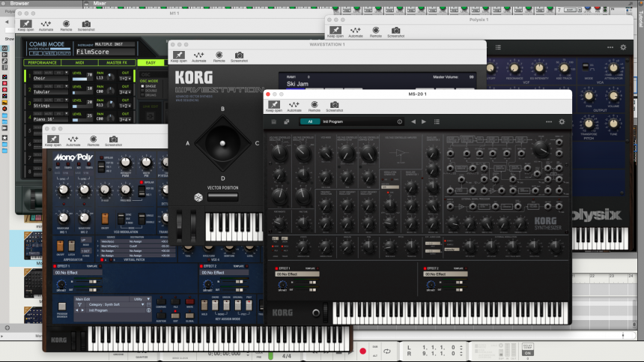This screenshot has width=644, height=362.
Task: Open program info icon in MS-20 preset bar
Action: coord(399,121)
